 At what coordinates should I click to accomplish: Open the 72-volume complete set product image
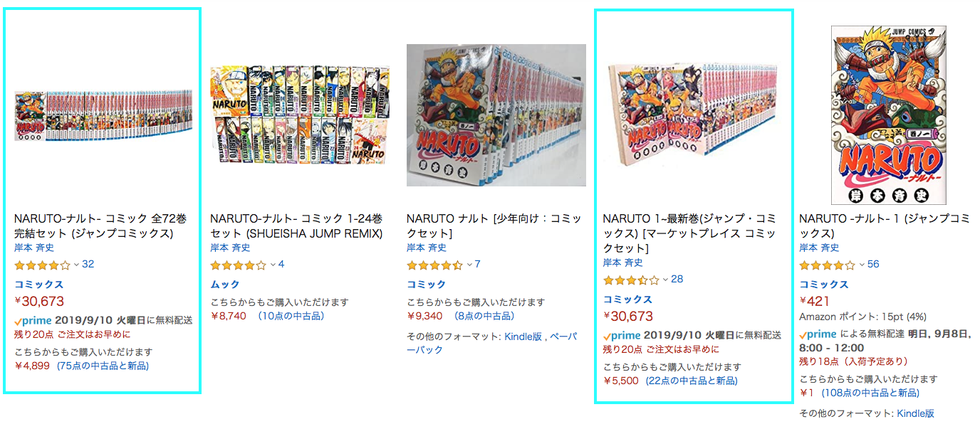[103, 115]
